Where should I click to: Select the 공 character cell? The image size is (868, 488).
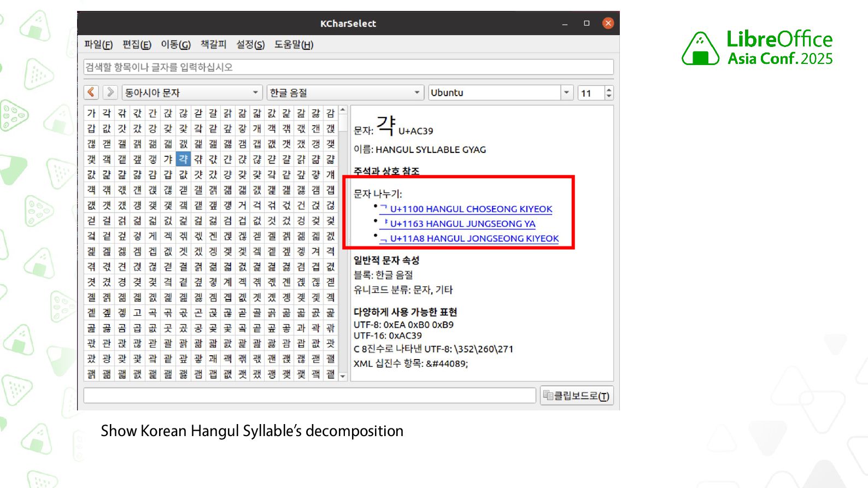pyautogui.click(x=198, y=327)
